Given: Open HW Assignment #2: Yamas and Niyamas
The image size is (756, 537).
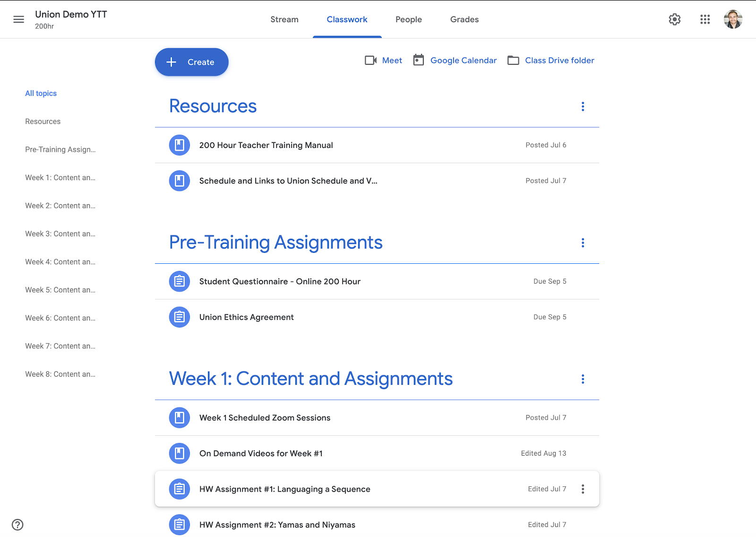Looking at the screenshot, I should 277,525.
